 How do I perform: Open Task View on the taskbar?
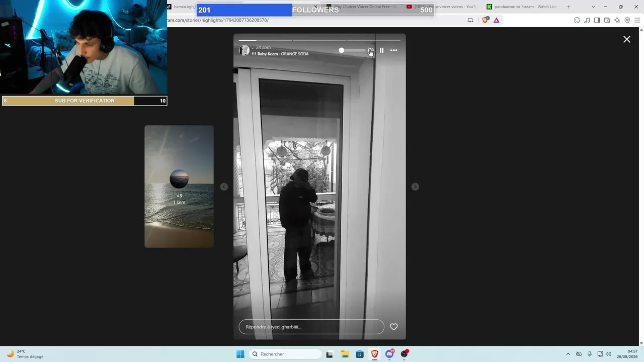[330, 354]
